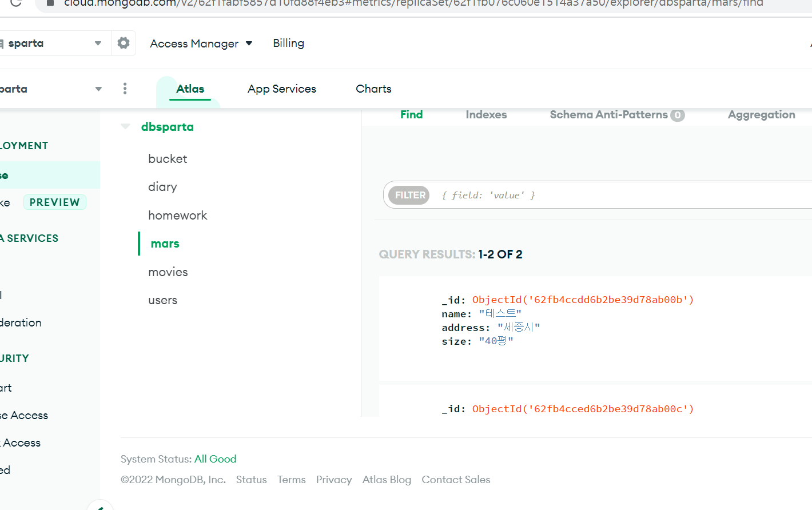
Task: Click the All Good system status link
Action: tap(215, 459)
